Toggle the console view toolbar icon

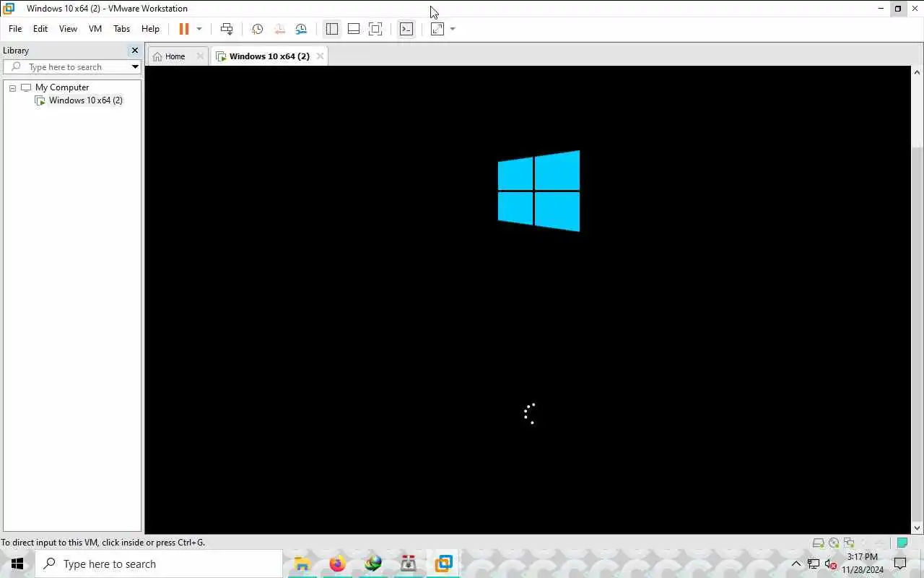[406, 29]
